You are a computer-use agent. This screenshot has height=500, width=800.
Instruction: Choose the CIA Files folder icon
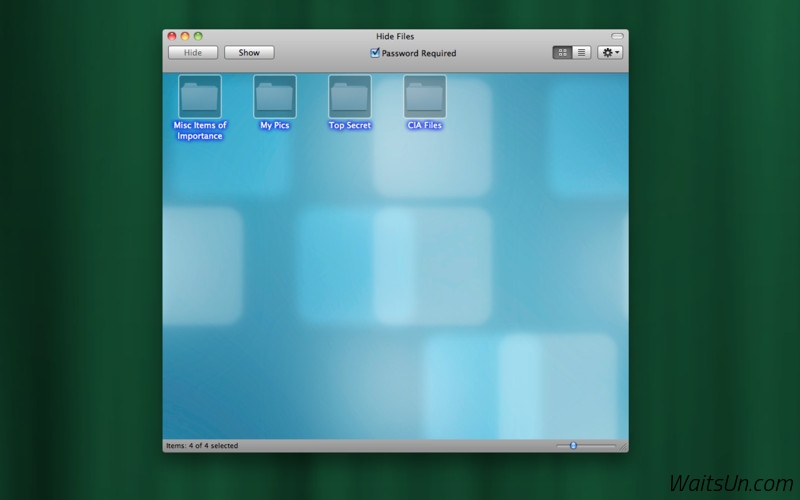[x=425, y=97]
